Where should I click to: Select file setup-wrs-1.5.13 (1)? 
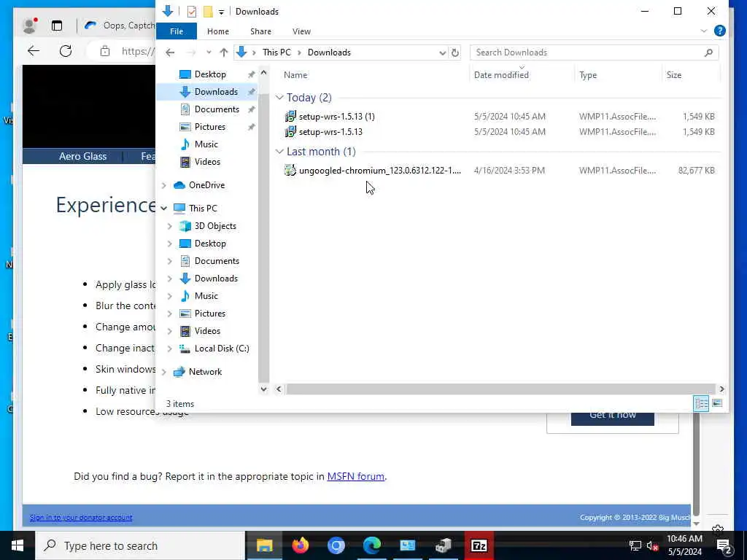pyautogui.click(x=336, y=116)
